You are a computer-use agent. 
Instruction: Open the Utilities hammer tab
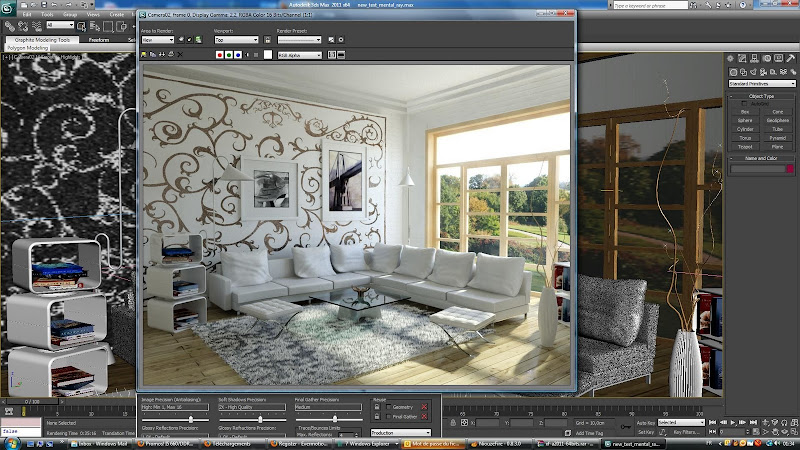(x=791, y=59)
